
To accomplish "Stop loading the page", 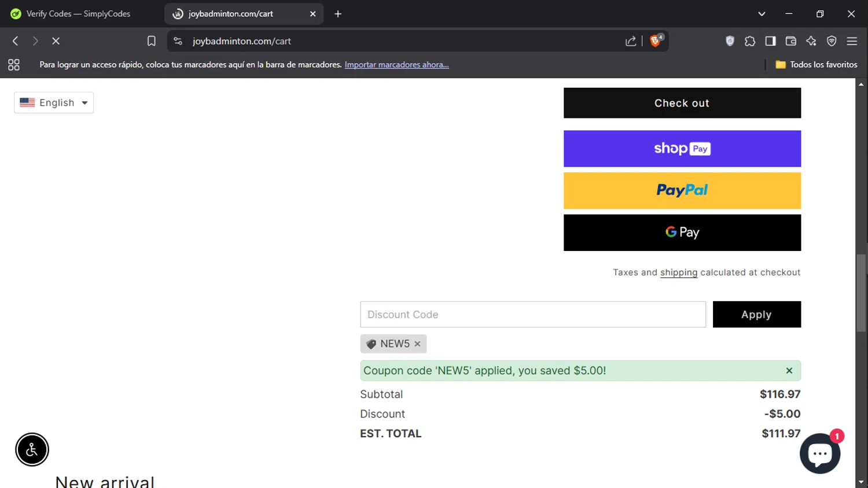I will coord(56,41).
